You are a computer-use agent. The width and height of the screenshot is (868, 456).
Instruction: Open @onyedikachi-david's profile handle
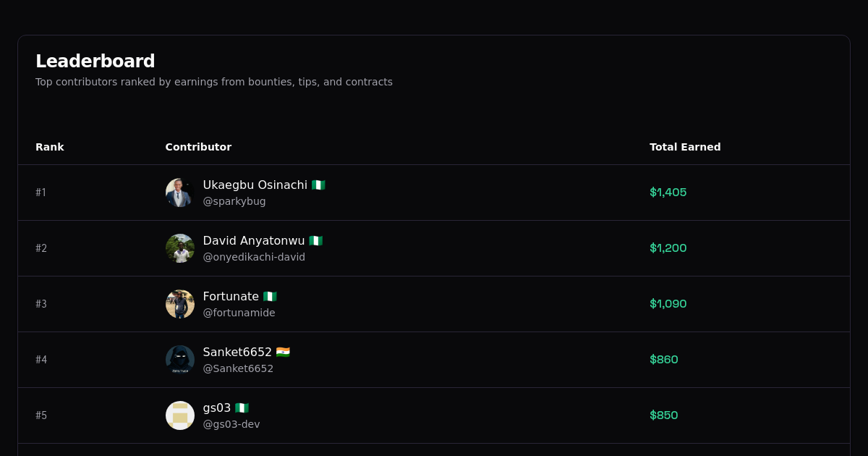(254, 257)
